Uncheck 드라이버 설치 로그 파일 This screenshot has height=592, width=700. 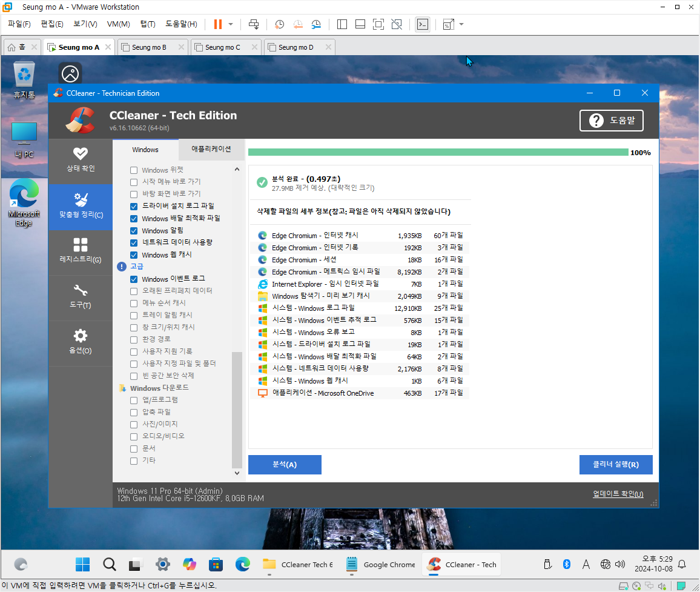(133, 207)
